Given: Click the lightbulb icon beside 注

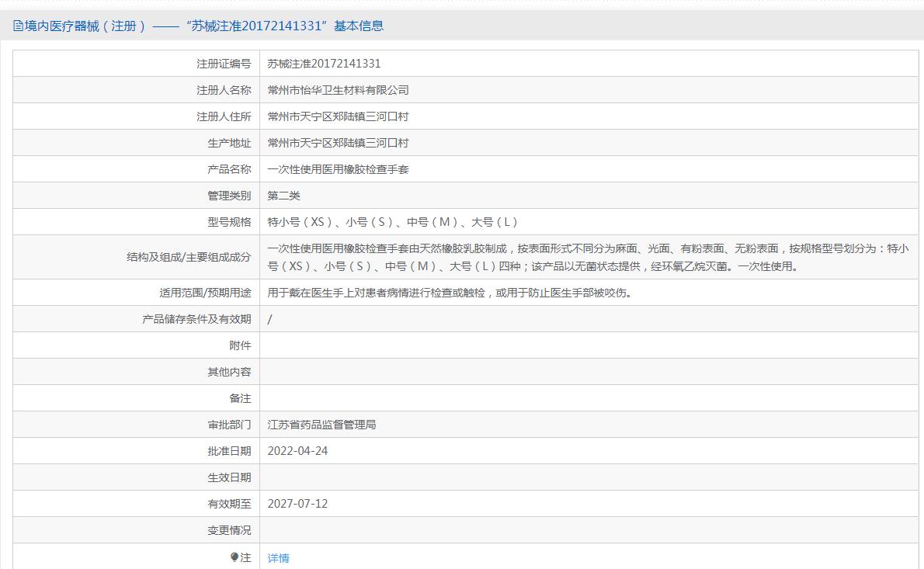Looking at the screenshot, I should [234, 557].
